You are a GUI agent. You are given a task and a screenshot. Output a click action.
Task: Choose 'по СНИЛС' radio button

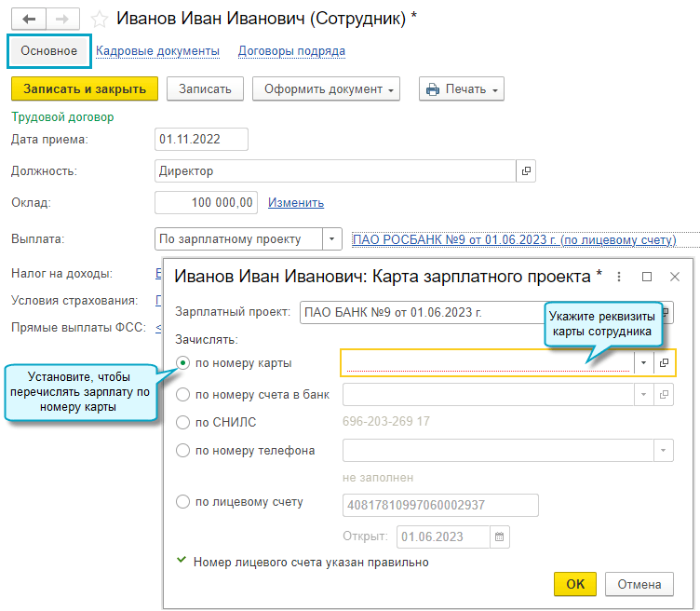coord(183,423)
